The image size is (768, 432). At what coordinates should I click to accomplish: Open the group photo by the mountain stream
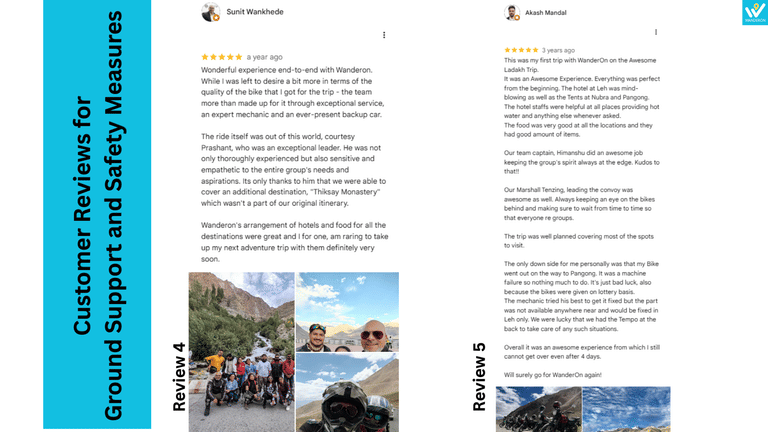coord(241,352)
